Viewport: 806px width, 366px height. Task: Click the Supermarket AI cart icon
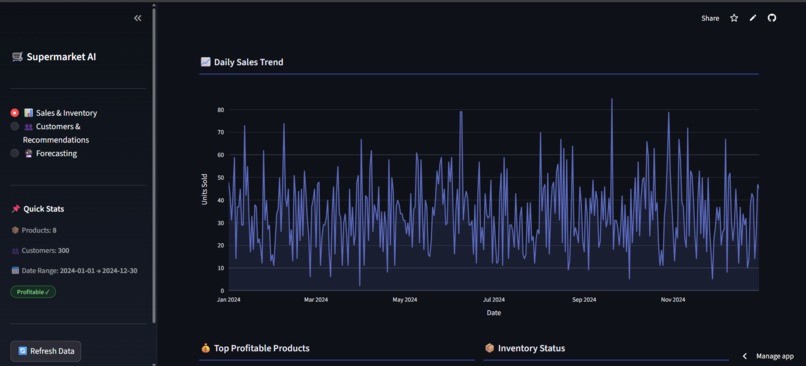tap(17, 57)
